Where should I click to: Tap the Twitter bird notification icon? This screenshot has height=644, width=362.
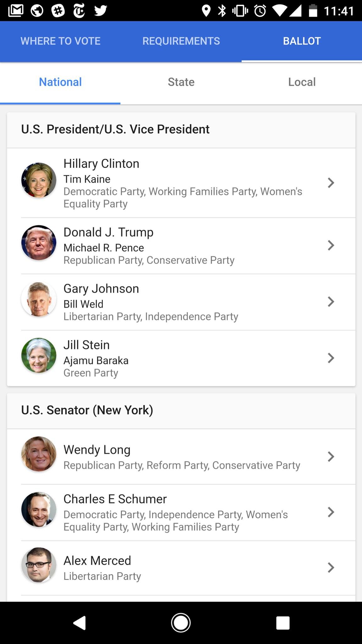coord(101,11)
